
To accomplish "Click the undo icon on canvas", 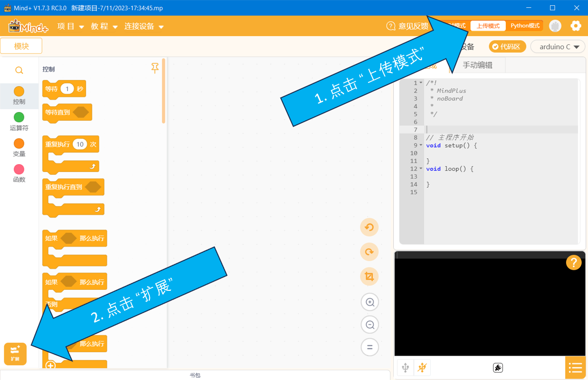I will (x=369, y=227).
